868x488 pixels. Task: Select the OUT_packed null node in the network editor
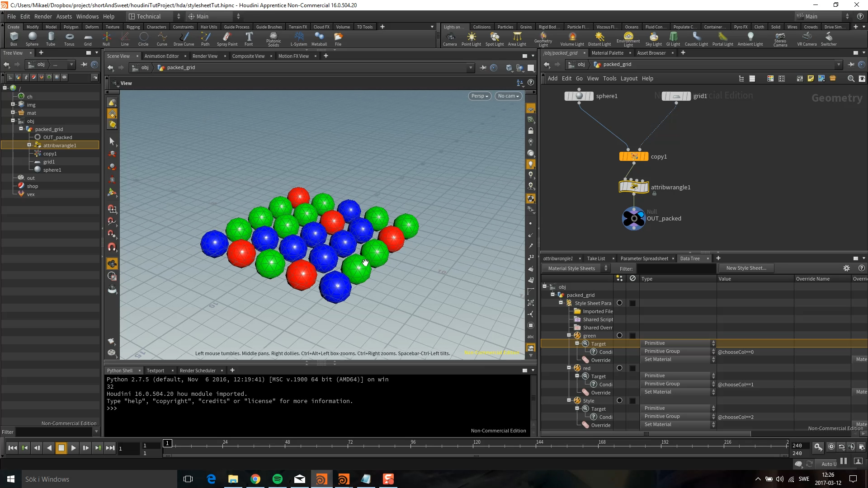coord(633,218)
